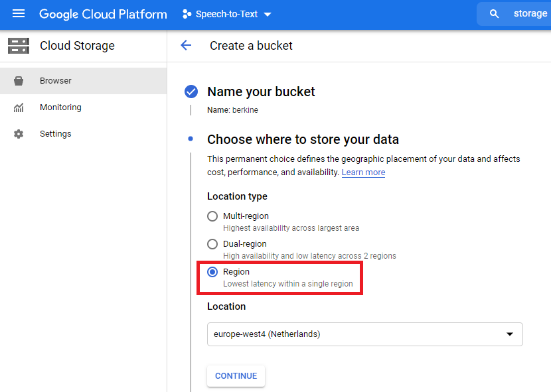This screenshot has width=551, height=392.
Task: Click the Google Cloud Platform logo
Action: (x=103, y=14)
